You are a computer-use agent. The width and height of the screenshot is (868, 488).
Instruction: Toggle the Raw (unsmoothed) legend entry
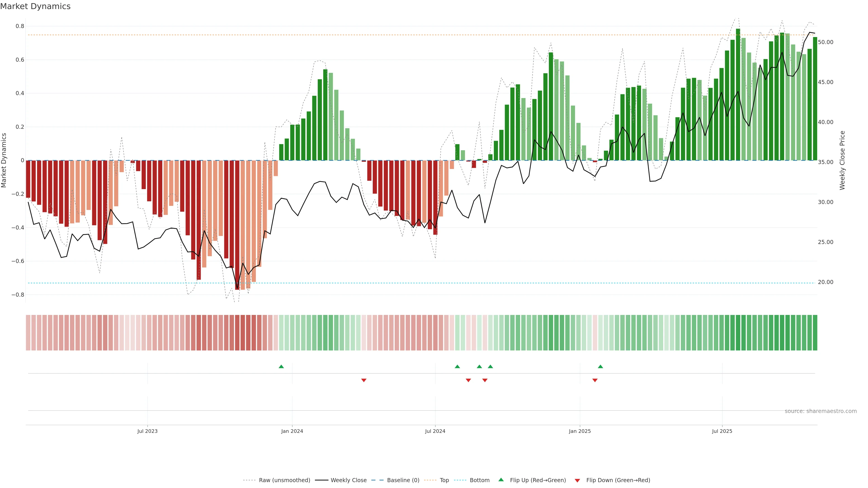tap(284, 480)
